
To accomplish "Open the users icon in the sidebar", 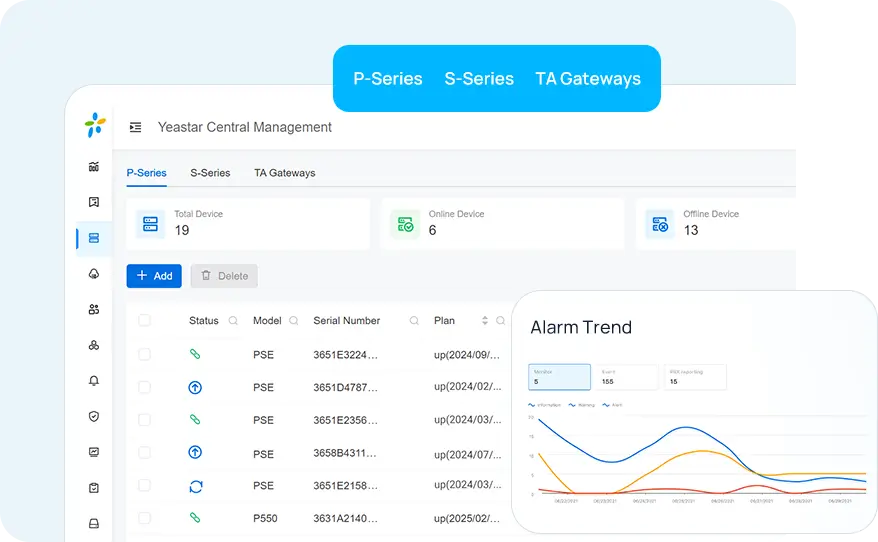I will click(94, 310).
